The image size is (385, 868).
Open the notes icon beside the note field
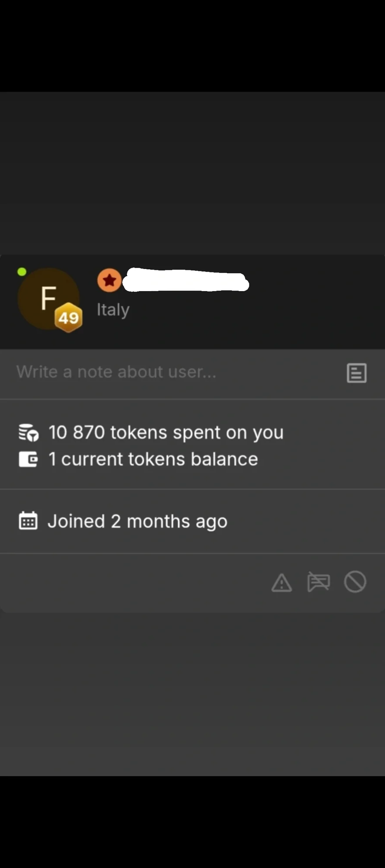356,373
